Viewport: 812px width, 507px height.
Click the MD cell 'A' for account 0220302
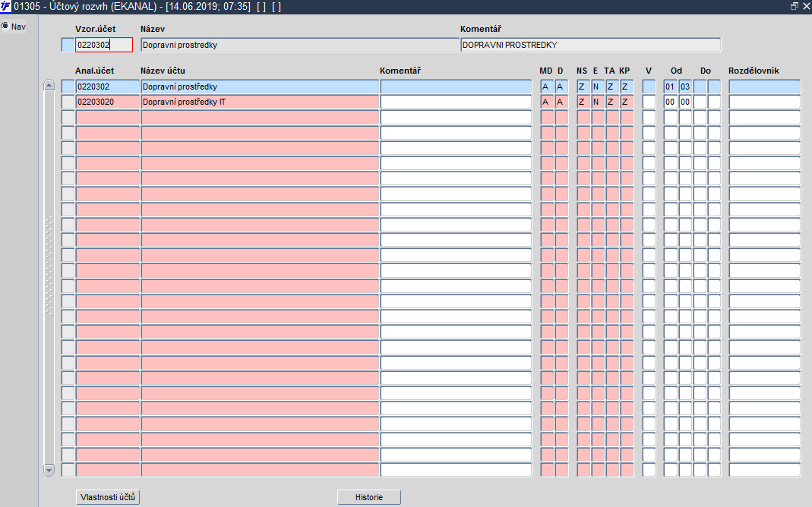pyautogui.click(x=547, y=87)
